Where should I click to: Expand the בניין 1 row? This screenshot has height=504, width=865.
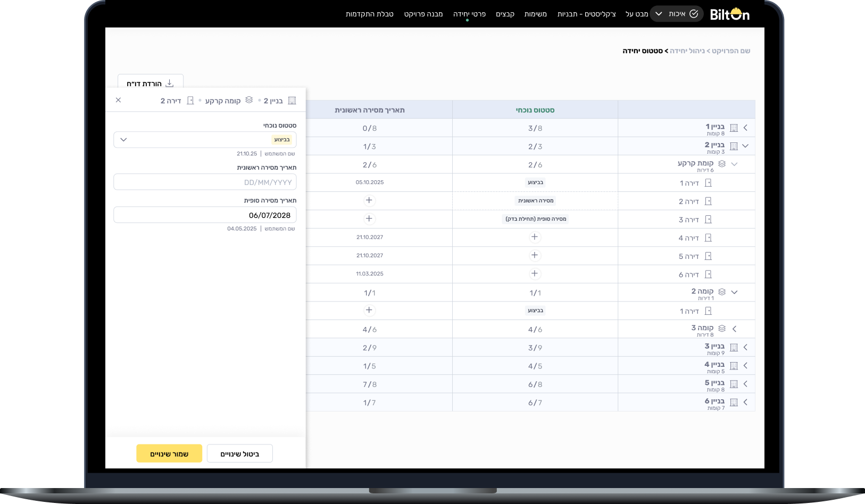pos(745,128)
